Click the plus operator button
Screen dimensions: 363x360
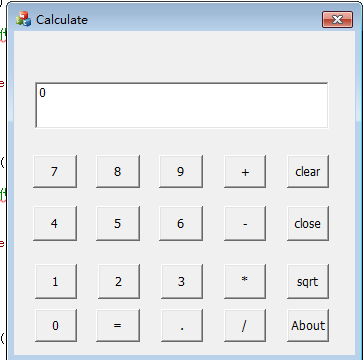click(245, 171)
